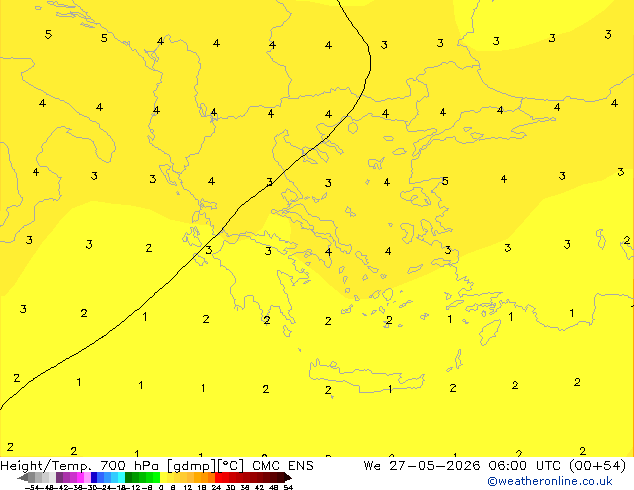Open the weatheronline.co.uk copyright link
This screenshot has height=490, width=634.
click(549, 481)
